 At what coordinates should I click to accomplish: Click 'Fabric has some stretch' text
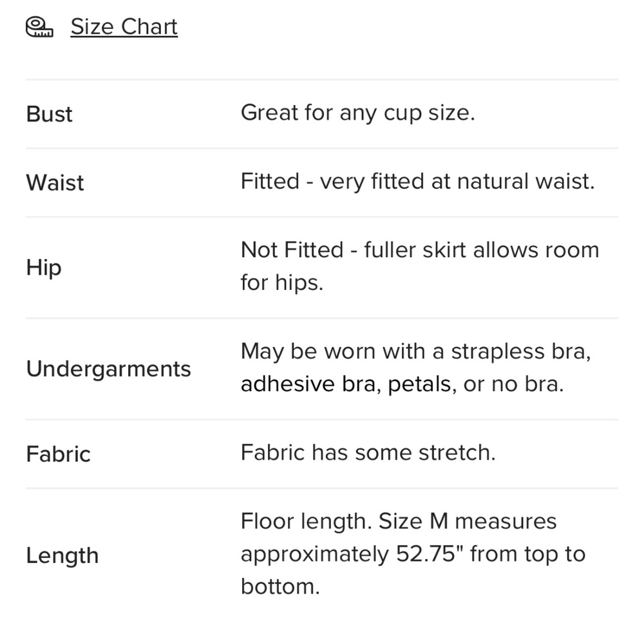(368, 453)
